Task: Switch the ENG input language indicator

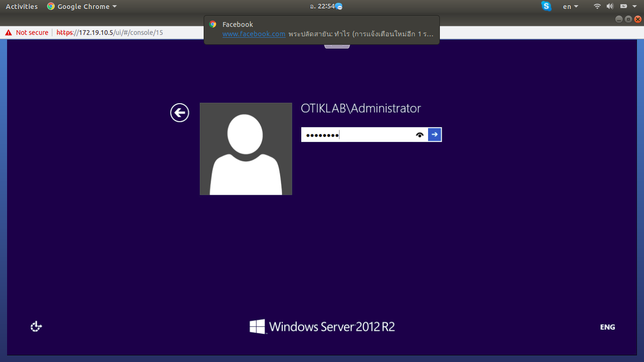Action: pyautogui.click(x=607, y=327)
